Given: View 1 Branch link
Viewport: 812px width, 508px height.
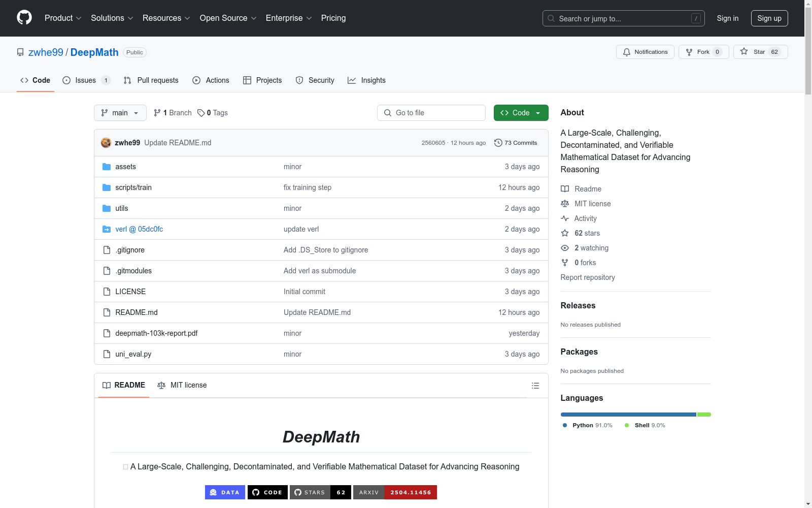Looking at the screenshot, I should click(x=173, y=113).
